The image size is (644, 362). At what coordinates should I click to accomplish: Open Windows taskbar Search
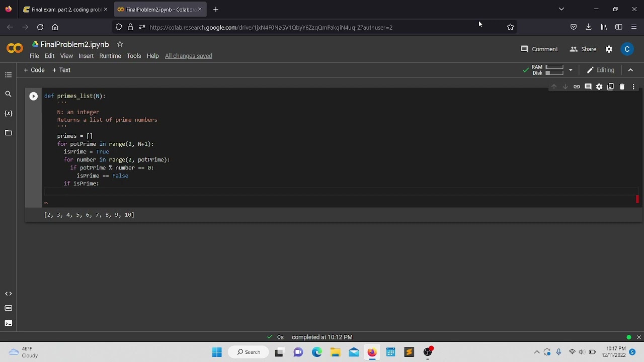click(249, 352)
